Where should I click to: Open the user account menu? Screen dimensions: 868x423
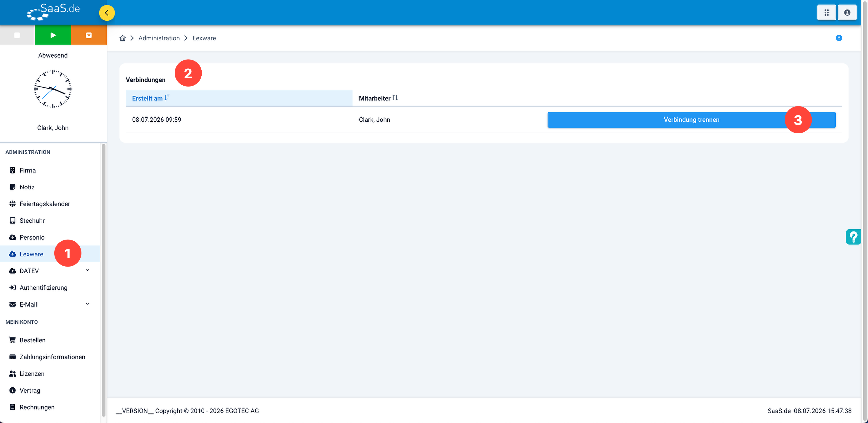click(847, 12)
